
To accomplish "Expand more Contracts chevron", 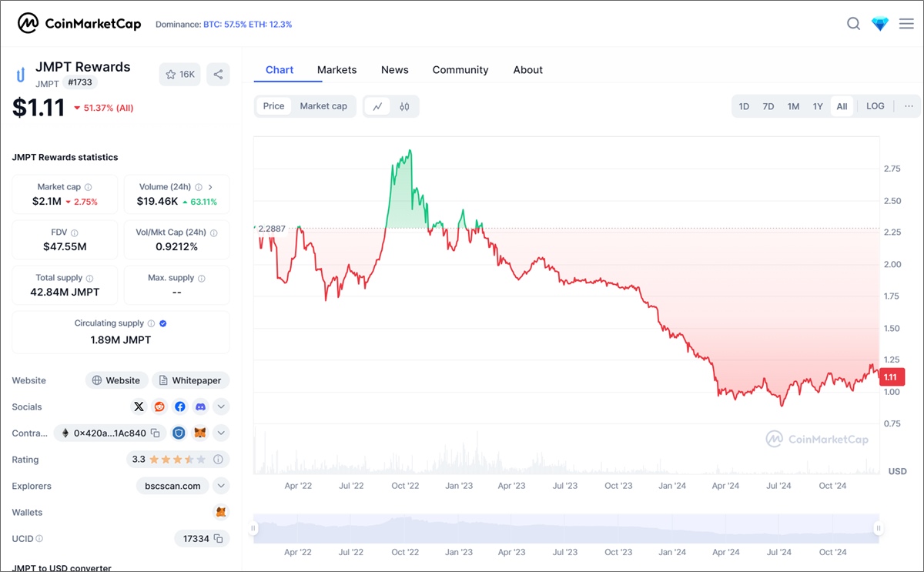I will [221, 433].
